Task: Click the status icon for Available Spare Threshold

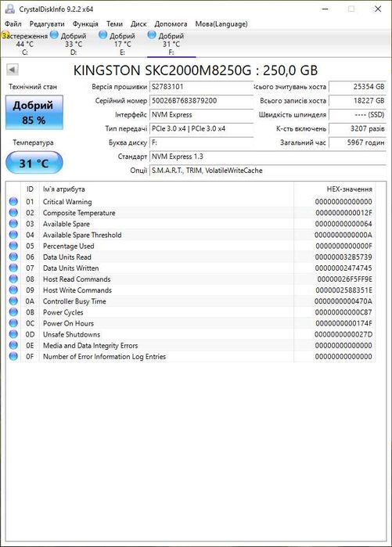Action: tap(13, 235)
